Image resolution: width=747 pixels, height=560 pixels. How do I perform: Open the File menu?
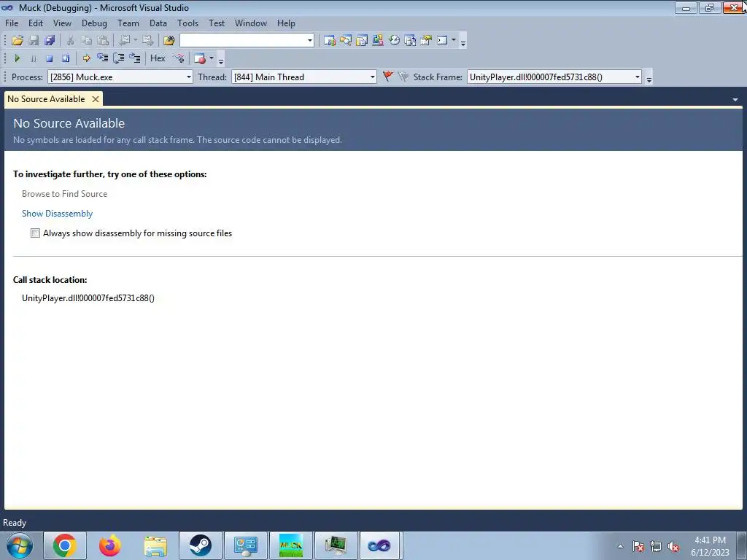(12, 23)
